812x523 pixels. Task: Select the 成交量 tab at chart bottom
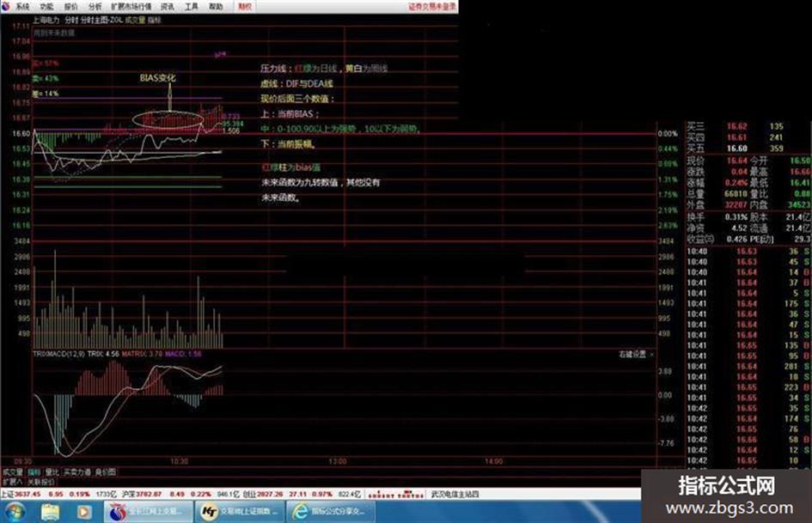tap(13, 472)
